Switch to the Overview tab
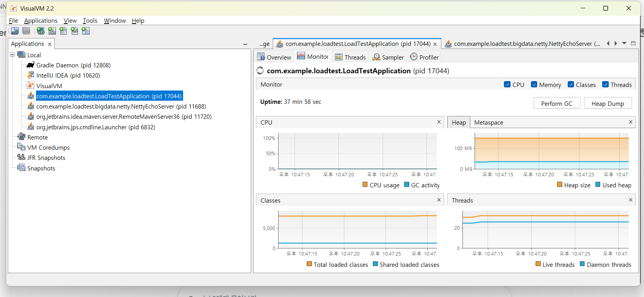This screenshot has width=644, height=297. pos(274,57)
